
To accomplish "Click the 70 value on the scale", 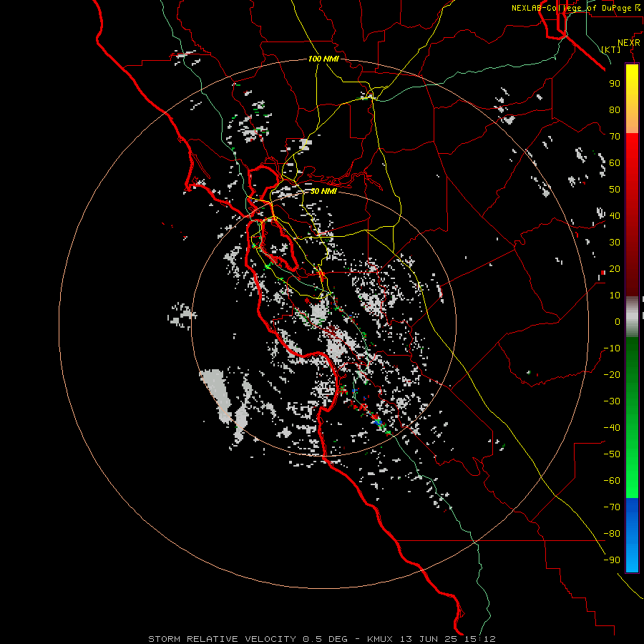I will 615,137.
